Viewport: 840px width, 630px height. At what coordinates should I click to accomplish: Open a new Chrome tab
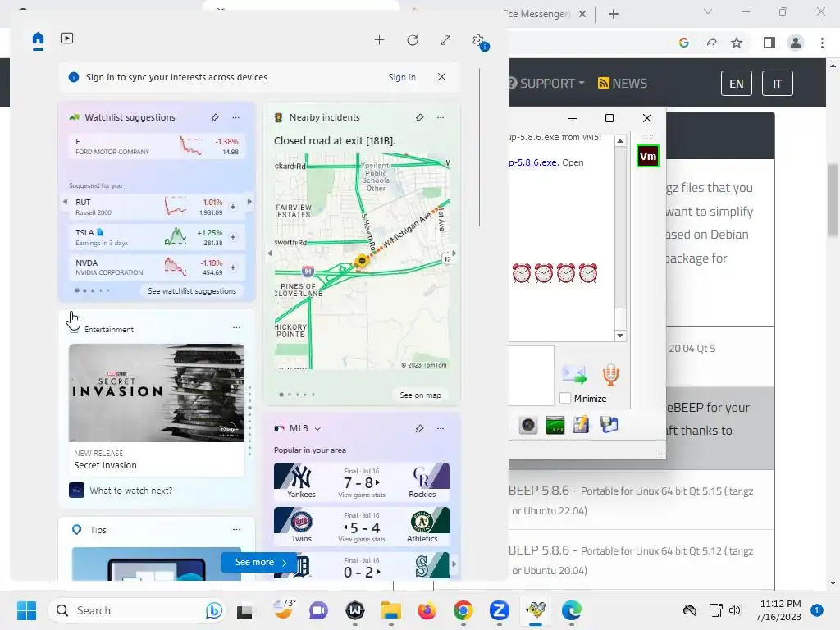coord(614,14)
